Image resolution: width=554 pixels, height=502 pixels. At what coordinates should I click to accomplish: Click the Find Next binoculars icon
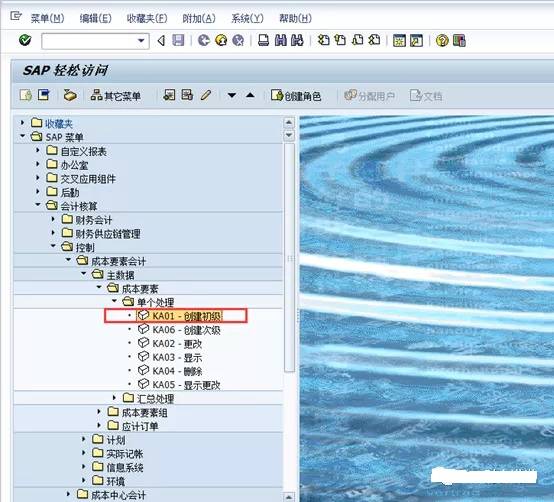(297, 41)
